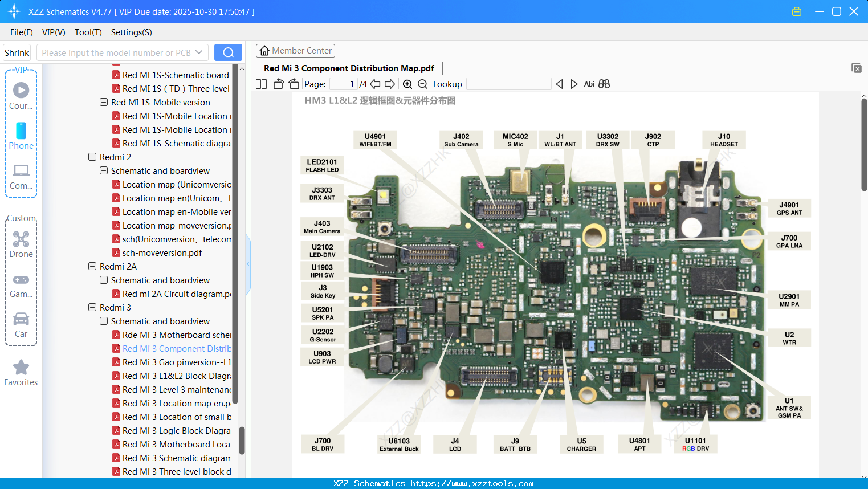The width and height of the screenshot is (868, 489).
Task: Collapse the Red MI 1S-Mobile version node
Action: [104, 102]
